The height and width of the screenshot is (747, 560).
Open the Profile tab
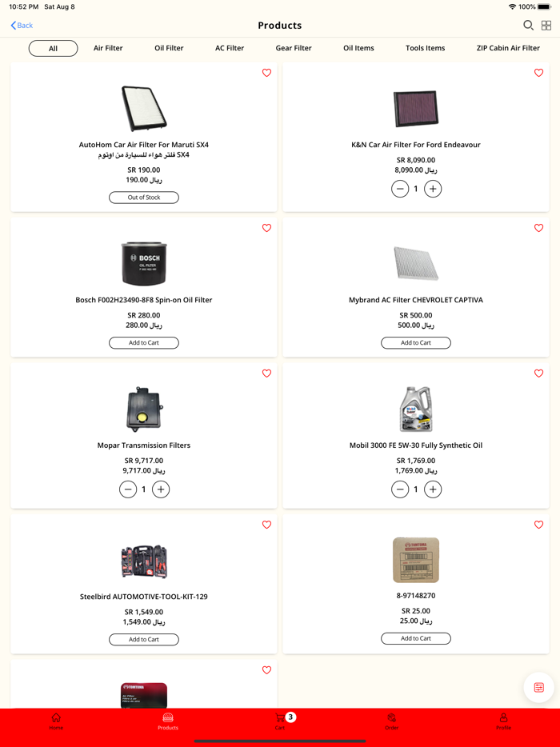click(503, 721)
